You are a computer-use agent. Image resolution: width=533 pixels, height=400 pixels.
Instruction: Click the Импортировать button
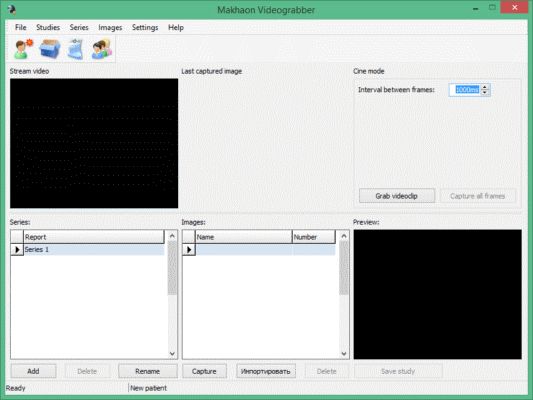[265, 371]
